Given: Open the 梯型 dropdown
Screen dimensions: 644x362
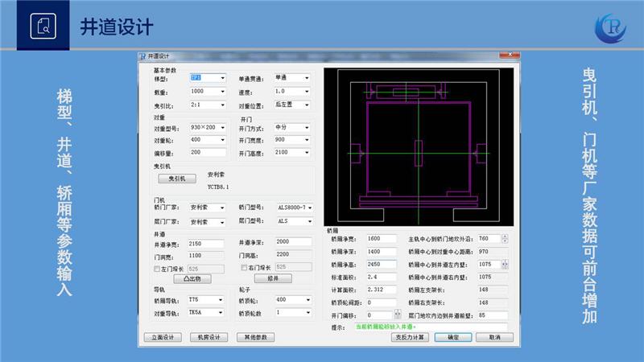Looking at the screenshot, I should 207,78.
